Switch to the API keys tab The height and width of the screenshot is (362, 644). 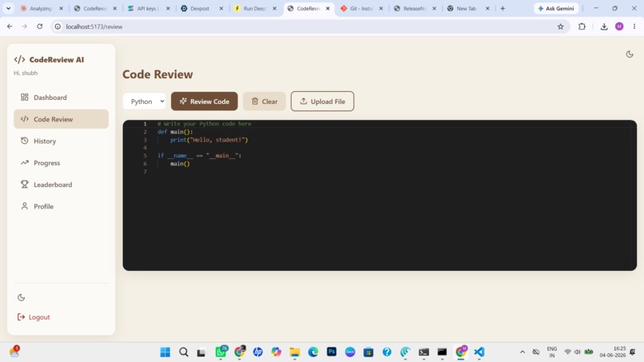coord(148,8)
